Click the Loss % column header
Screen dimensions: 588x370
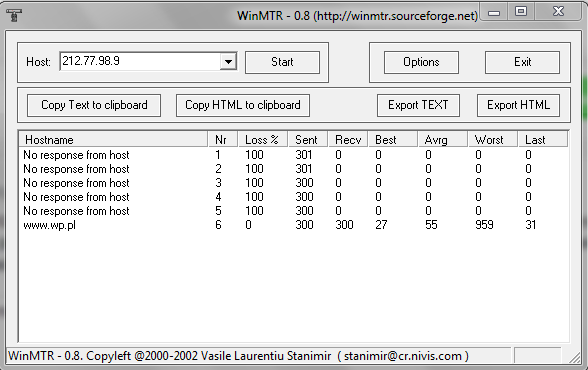tap(263, 139)
